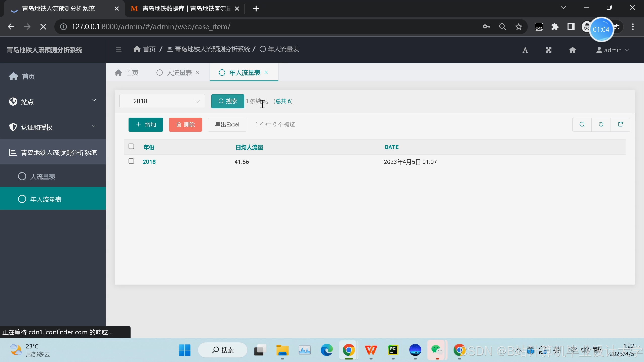Click the 搜索 search button
The width and height of the screenshot is (644, 362).
click(228, 101)
